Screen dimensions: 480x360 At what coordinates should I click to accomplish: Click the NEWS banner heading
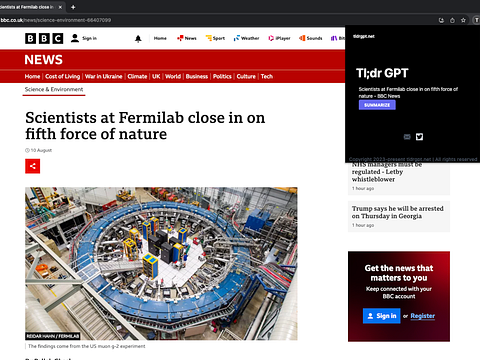click(43, 60)
